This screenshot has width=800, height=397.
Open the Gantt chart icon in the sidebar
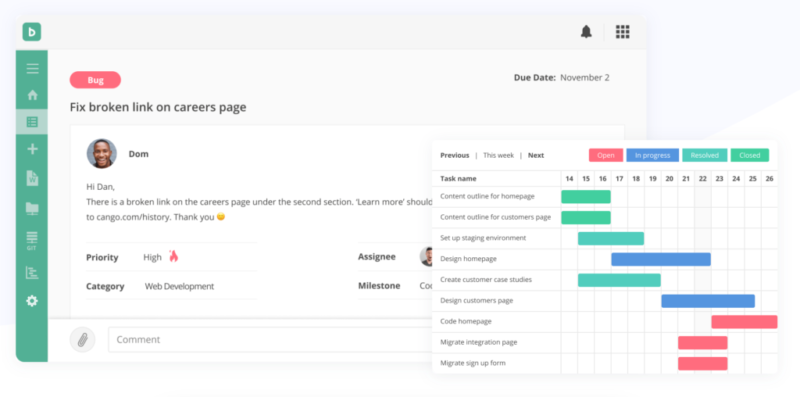[x=32, y=272]
